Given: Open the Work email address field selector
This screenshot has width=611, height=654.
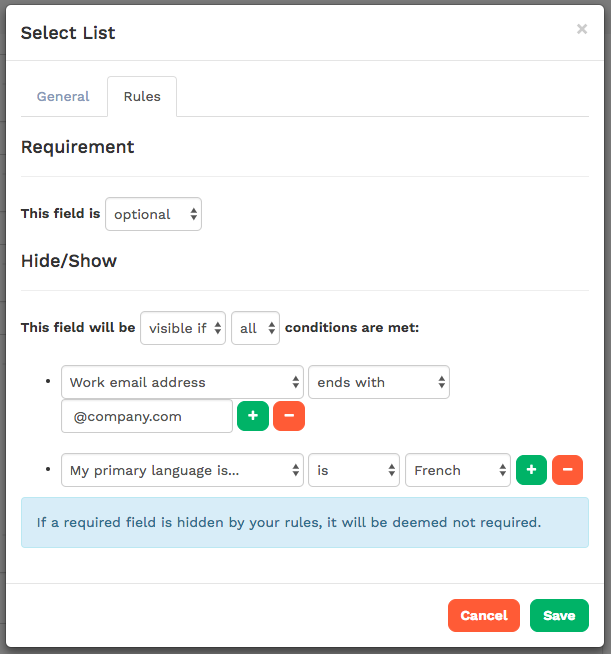Looking at the screenshot, I should tap(182, 382).
